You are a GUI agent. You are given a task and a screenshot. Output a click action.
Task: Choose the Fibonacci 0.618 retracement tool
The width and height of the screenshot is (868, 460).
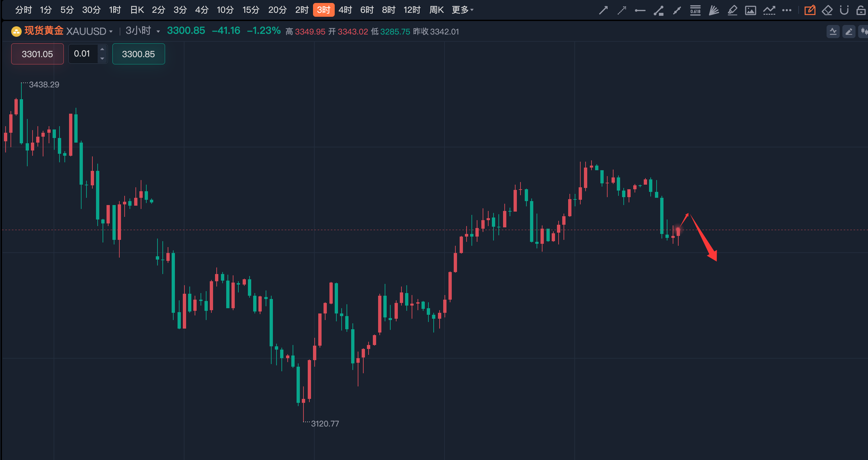coord(695,11)
